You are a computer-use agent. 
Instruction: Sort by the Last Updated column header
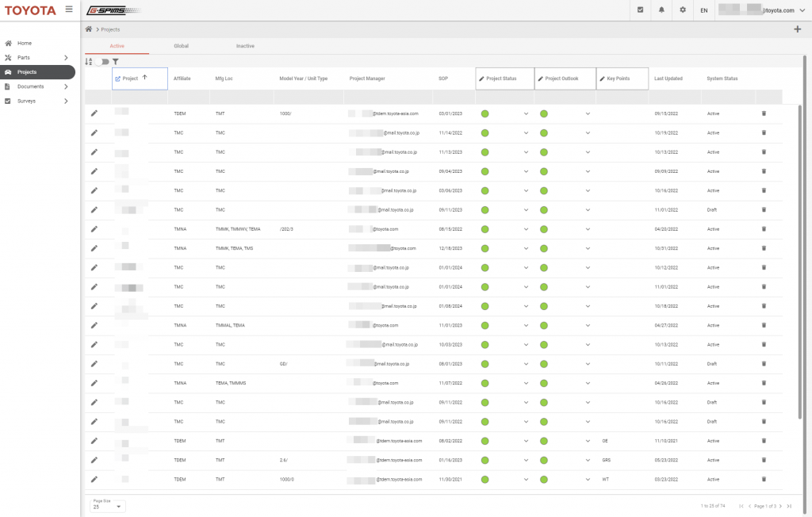pos(668,79)
